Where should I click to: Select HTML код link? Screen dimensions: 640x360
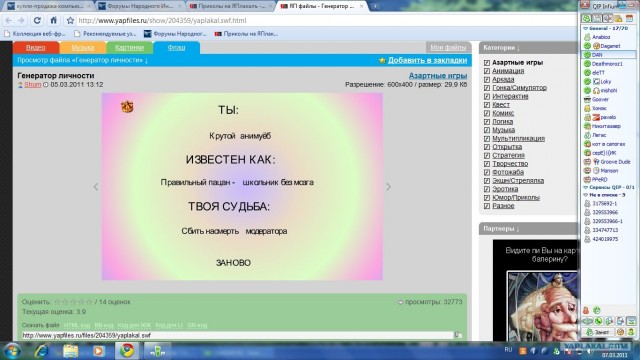tap(77, 325)
